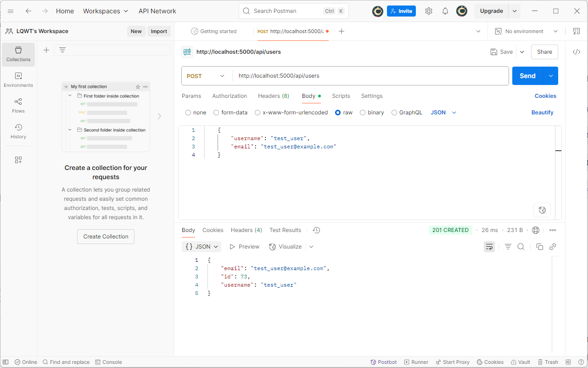Viewport: 588px width, 368px height.
Task: Open the Save options dropdown arrow
Action: click(522, 52)
